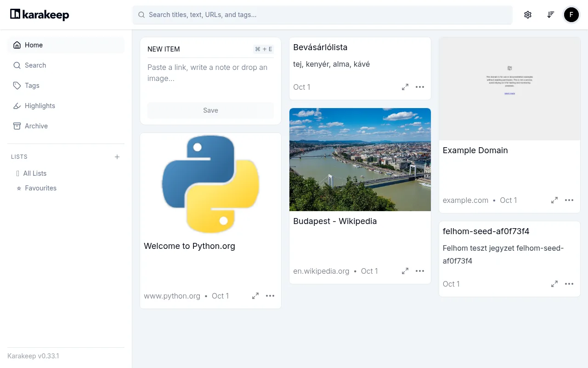The height and width of the screenshot is (368, 588).
Task: Expand the Example Domain bookmark
Action: point(554,200)
